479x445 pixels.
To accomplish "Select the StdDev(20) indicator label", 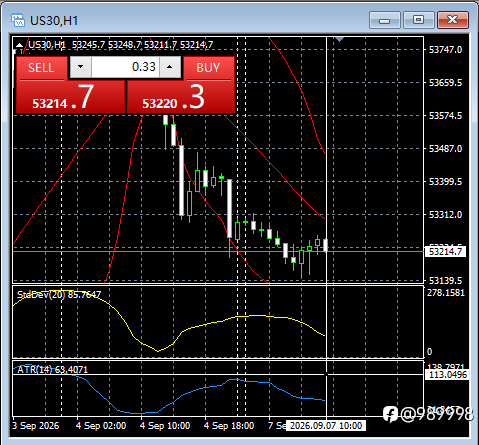I will tap(59, 295).
